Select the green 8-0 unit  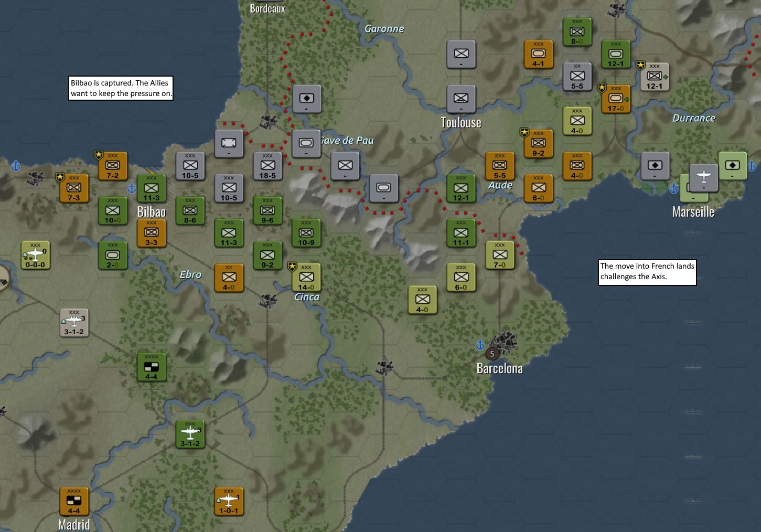[x=577, y=32]
